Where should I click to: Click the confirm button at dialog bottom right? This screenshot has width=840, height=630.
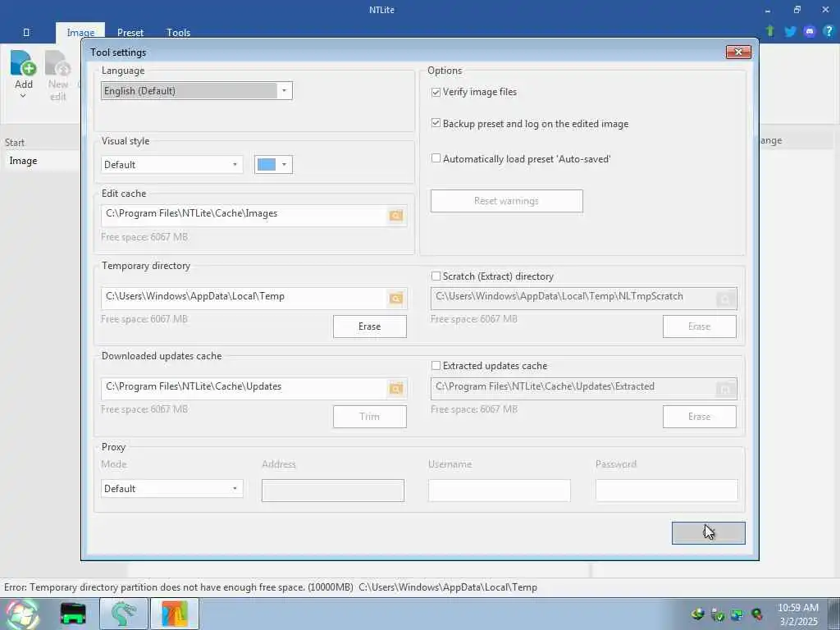tap(708, 533)
